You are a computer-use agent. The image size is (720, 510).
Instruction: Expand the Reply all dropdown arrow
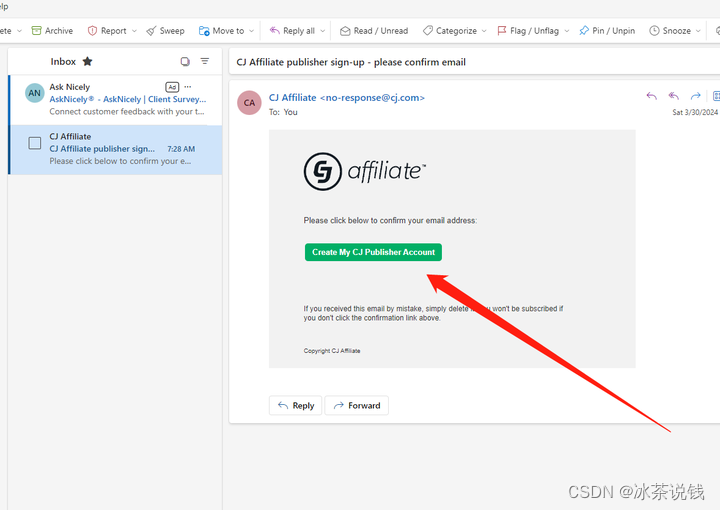click(323, 31)
